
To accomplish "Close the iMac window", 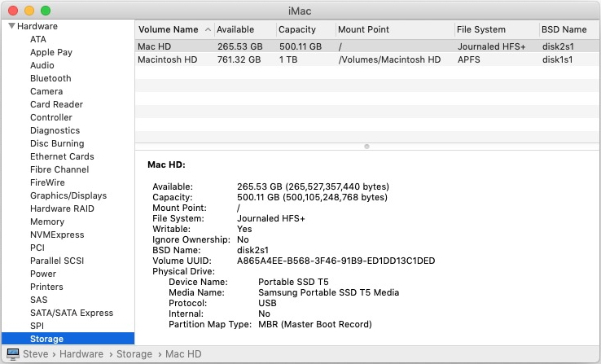I will point(13,11).
